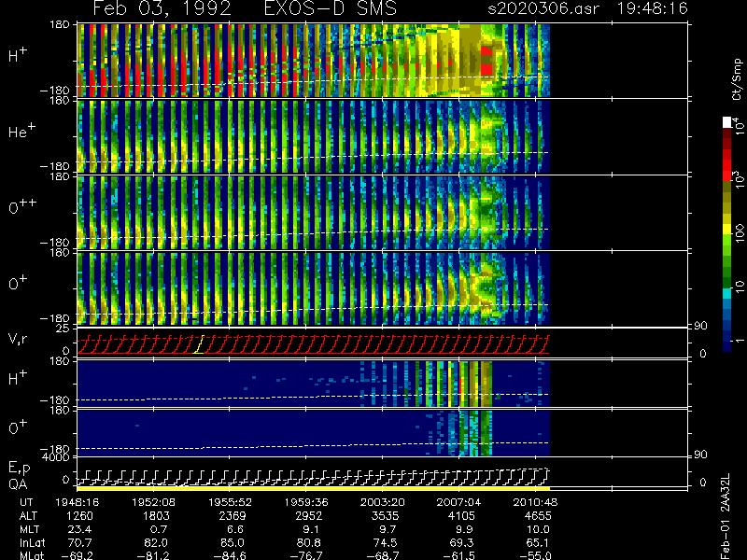
Task: Click the bright red patch in top H+ panel
Action: [486, 61]
